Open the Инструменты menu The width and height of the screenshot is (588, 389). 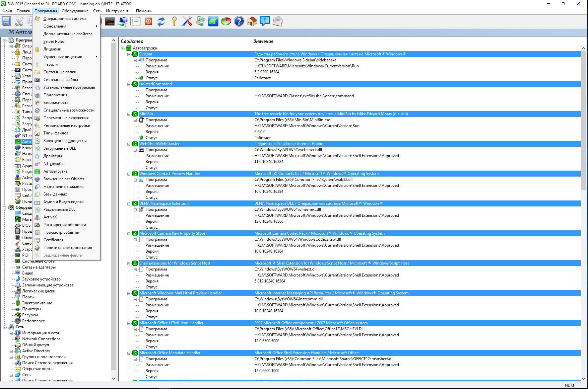pyautogui.click(x=118, y=11)
